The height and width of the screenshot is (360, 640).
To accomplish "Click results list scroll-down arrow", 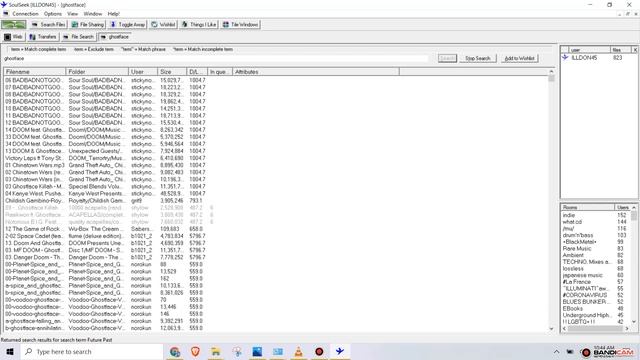I will 551,329.
